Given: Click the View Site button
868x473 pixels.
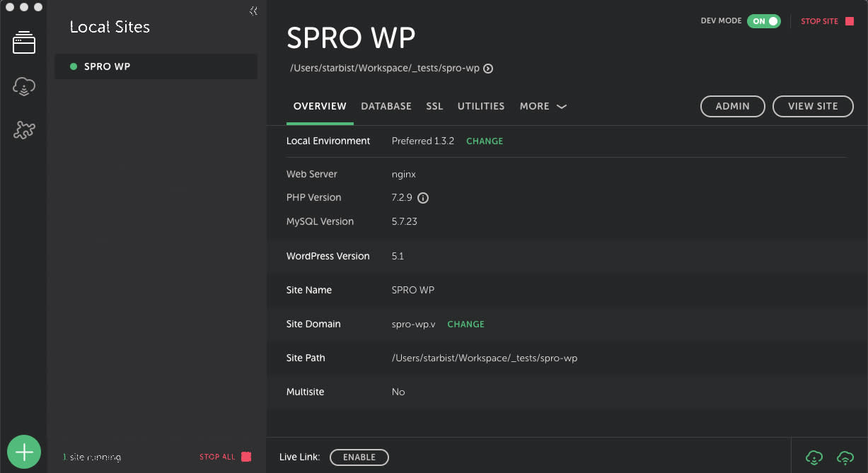Looking at the screenshot, I should pos(813,106).
